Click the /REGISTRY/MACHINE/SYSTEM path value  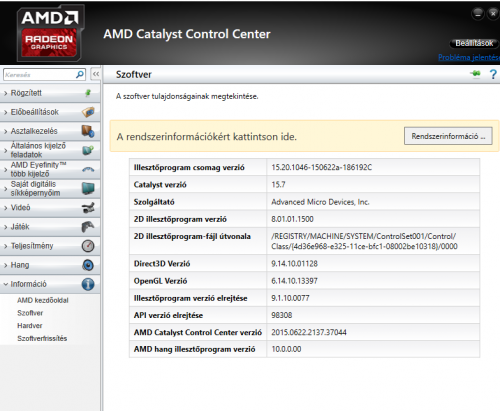[364, 241]
